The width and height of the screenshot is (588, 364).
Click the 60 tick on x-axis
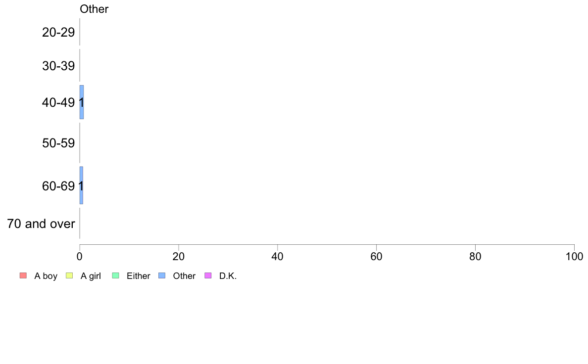coord(377,256)
